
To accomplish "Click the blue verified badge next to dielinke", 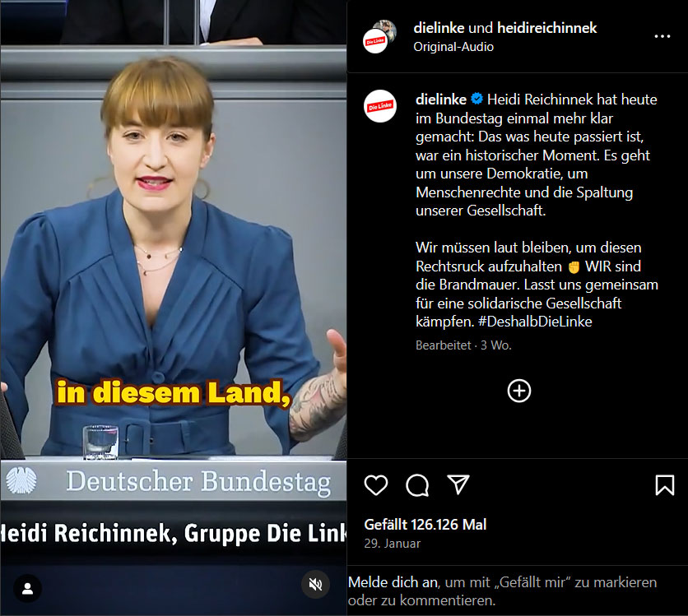I will [477, 99].
